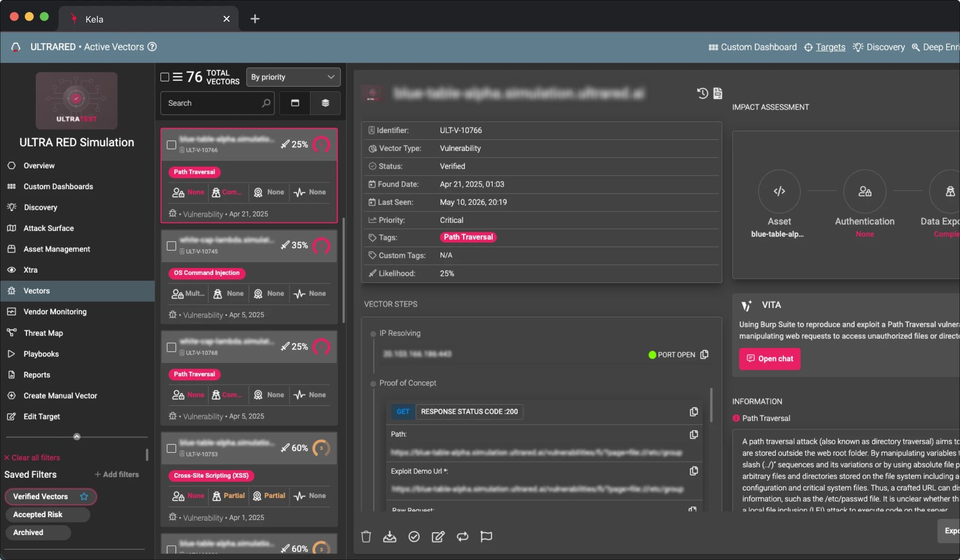Click the retest loop arrows icon
Viewport: 960px width, 560px height.
coord(463,536)
